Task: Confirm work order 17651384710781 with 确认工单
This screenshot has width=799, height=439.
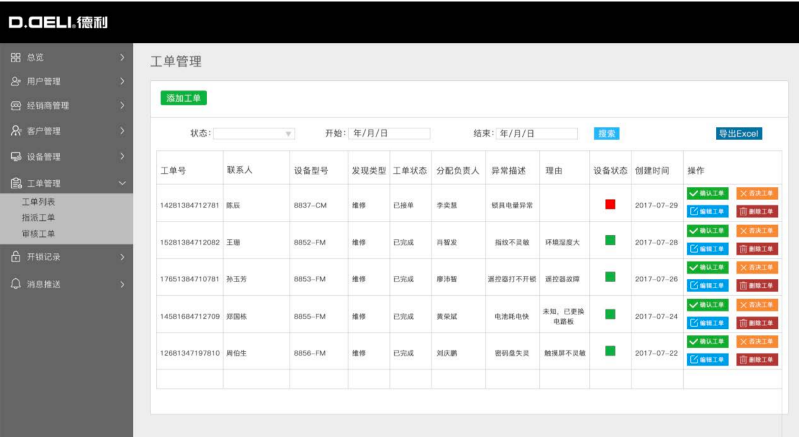Action: click(x=707, y=267)
